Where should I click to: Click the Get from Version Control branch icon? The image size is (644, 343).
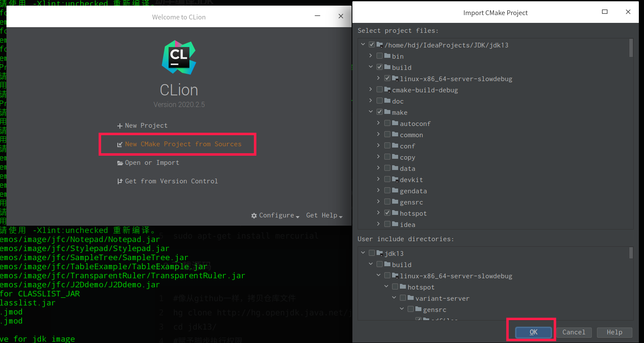click(120, 181)
